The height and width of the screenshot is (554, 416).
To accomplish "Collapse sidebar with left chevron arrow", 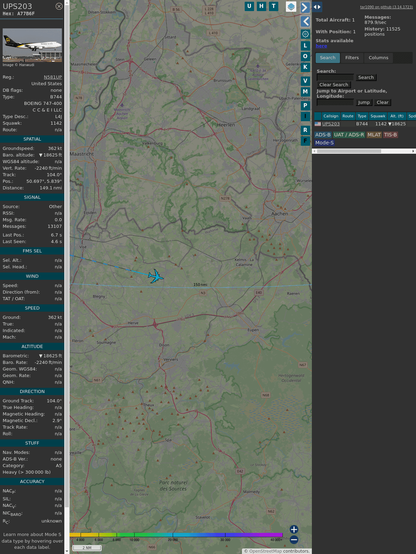I will 305,21.
